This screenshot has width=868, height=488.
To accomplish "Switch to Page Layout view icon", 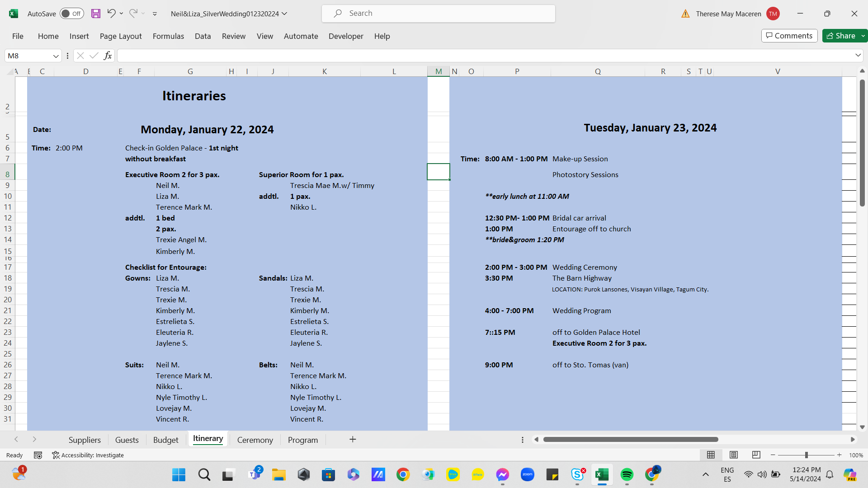I will pyautogui.click(x=734, y=455).
